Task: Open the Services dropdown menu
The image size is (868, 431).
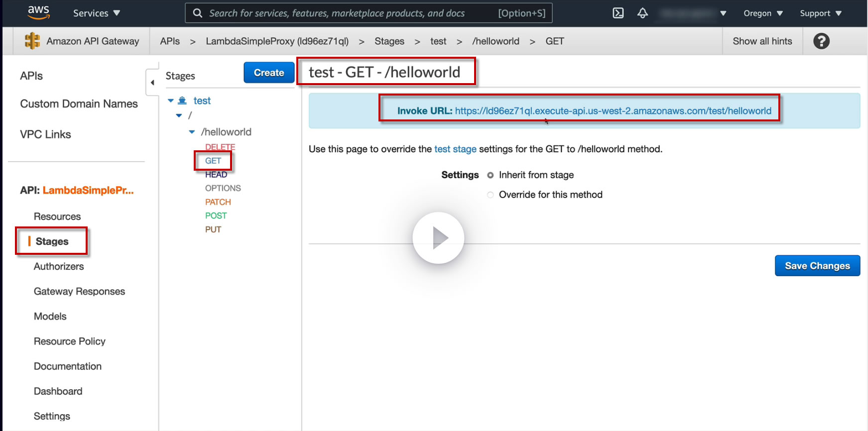Action: [97, 13]
